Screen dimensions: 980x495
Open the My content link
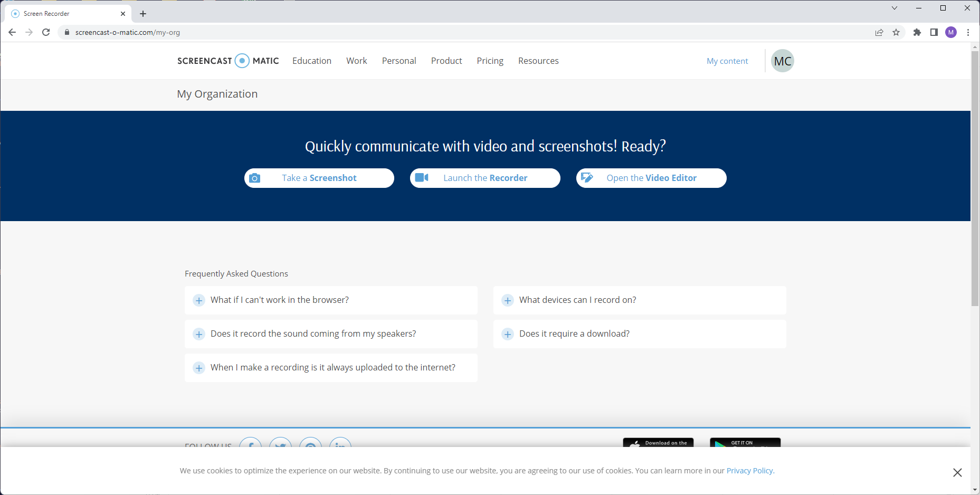727,61
